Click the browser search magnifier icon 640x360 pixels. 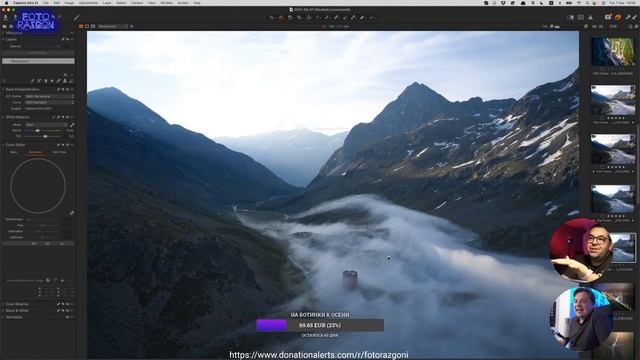point(631,27)
